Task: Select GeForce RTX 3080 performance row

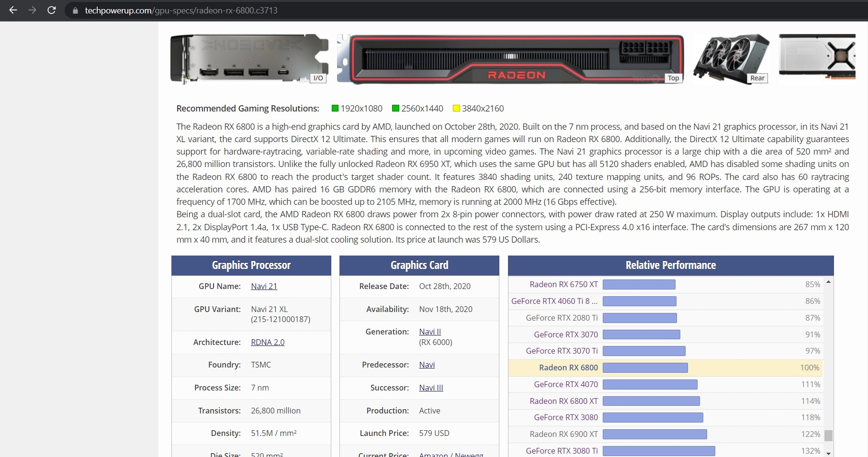Action: point(666,417)
